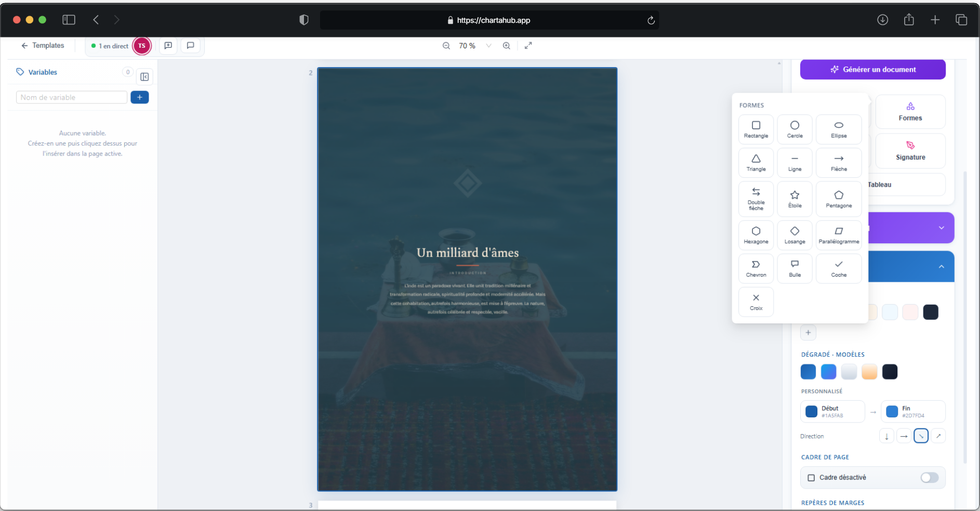Open the comments panel icon
980x511 pixels.
pyautogui.click(x=191, y=46)
